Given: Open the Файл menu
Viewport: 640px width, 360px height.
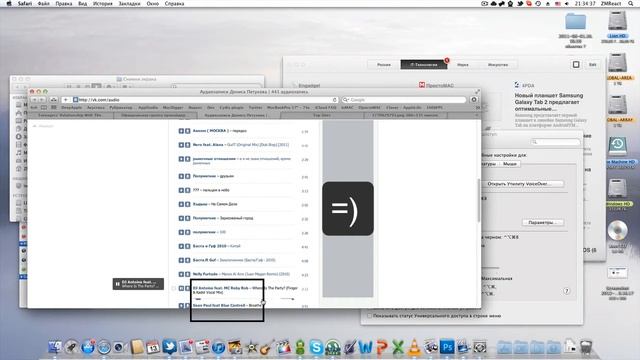Looking at the screenshot, I should click(43, 3).
